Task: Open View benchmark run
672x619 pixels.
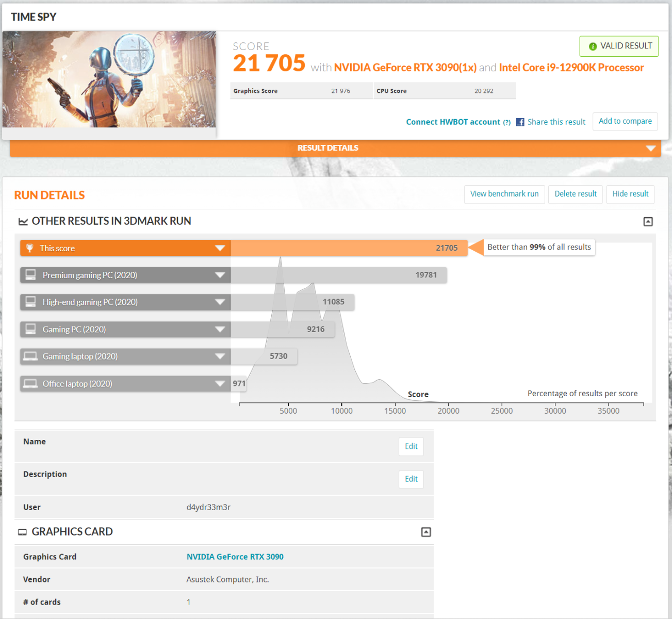Action: click(504, 194)
